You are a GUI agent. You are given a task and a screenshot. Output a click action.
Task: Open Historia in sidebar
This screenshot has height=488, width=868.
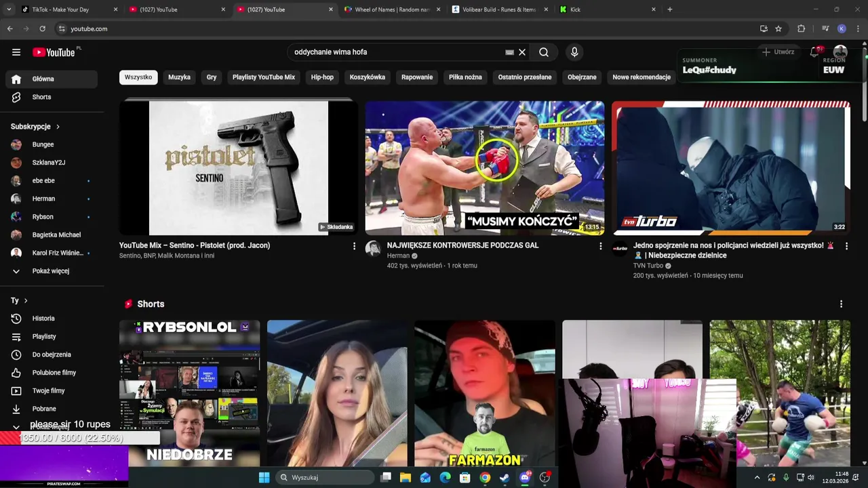click(x=52, y=319)
